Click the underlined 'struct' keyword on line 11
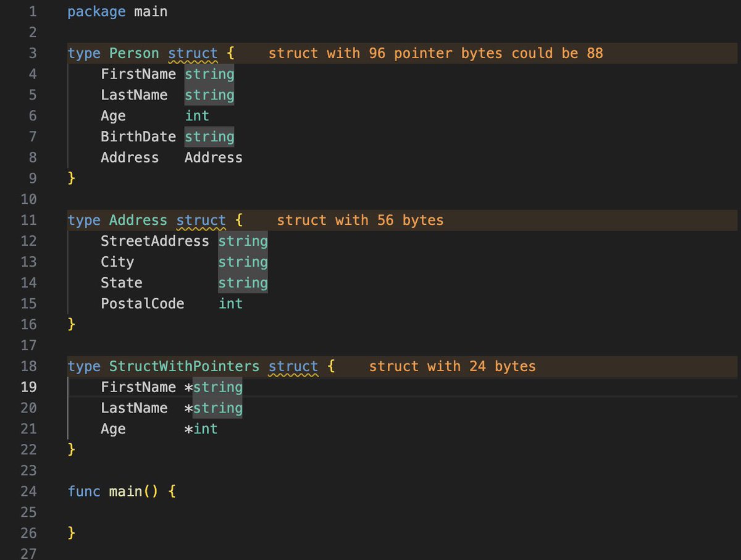This screenshot has width=741, height=560. pyautogui.click(x=201, y=220)
